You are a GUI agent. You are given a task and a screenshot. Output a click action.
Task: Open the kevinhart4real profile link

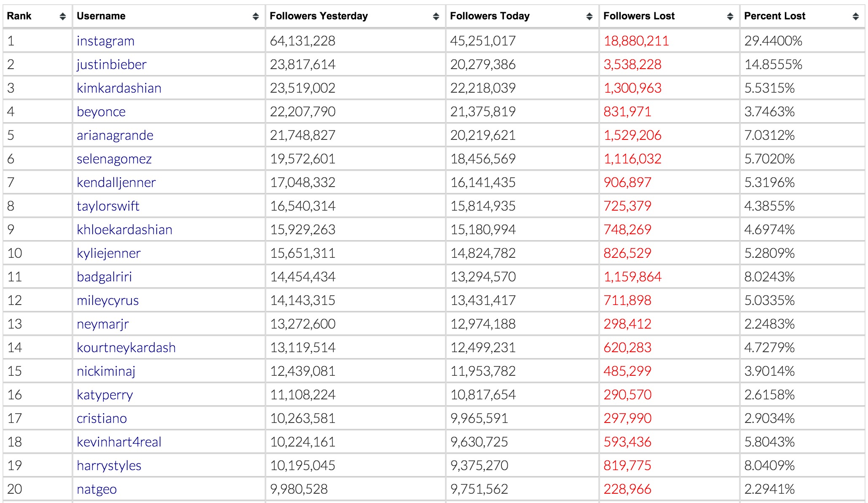(x=119, y=442)
